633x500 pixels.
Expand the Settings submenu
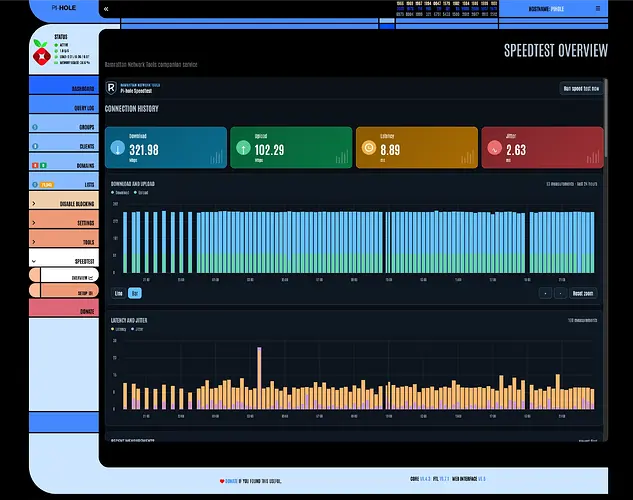pos(64,220)
